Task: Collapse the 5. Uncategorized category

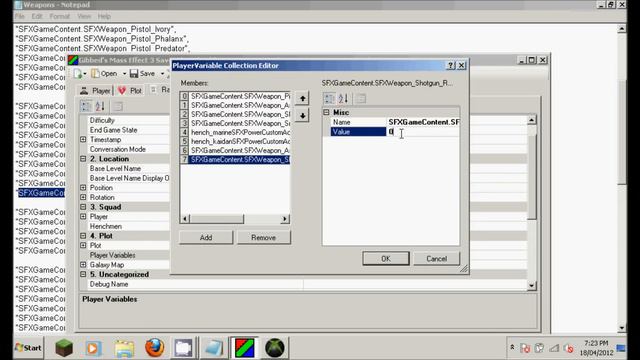Action: point(83,274)
